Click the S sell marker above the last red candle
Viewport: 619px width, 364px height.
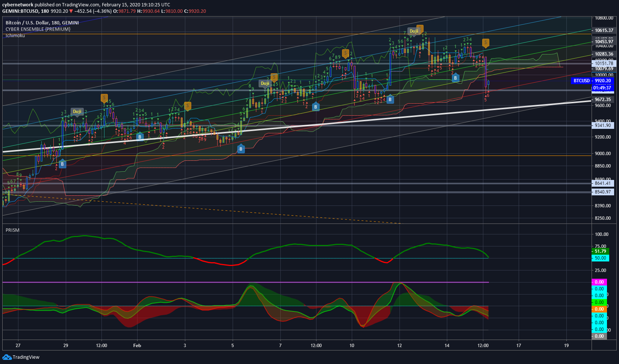[486, 43]
